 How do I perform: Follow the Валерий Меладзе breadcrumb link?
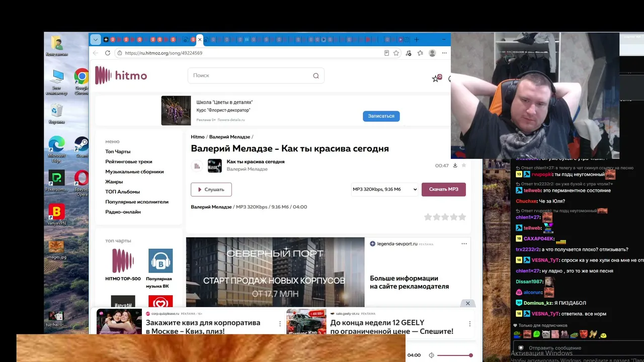click(229, 137)
